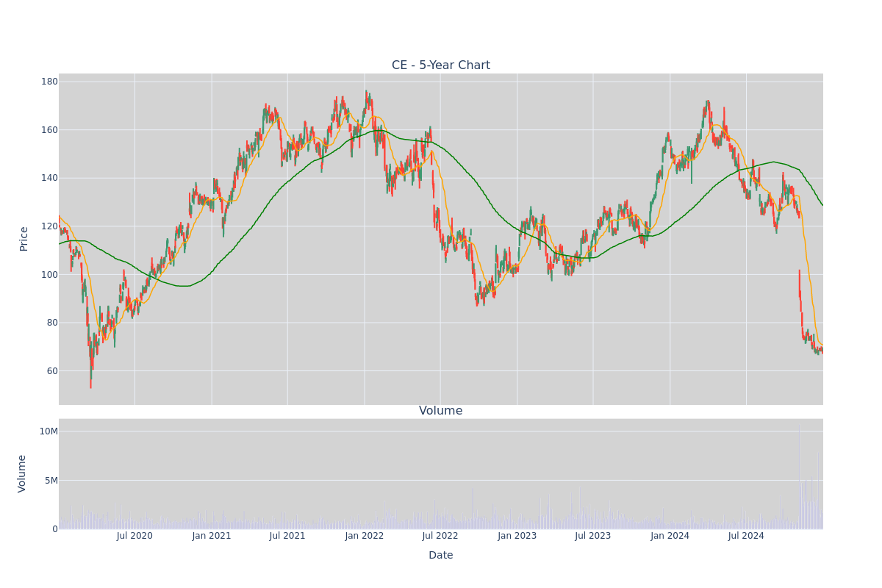
Task: Click the 'Jul 2024' date tick label
Action: click(x=746, y=536)
